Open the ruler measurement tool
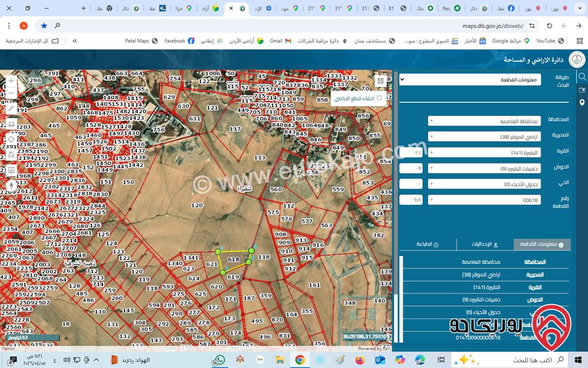This screenshot has height=368, width=588. point(11,124)
